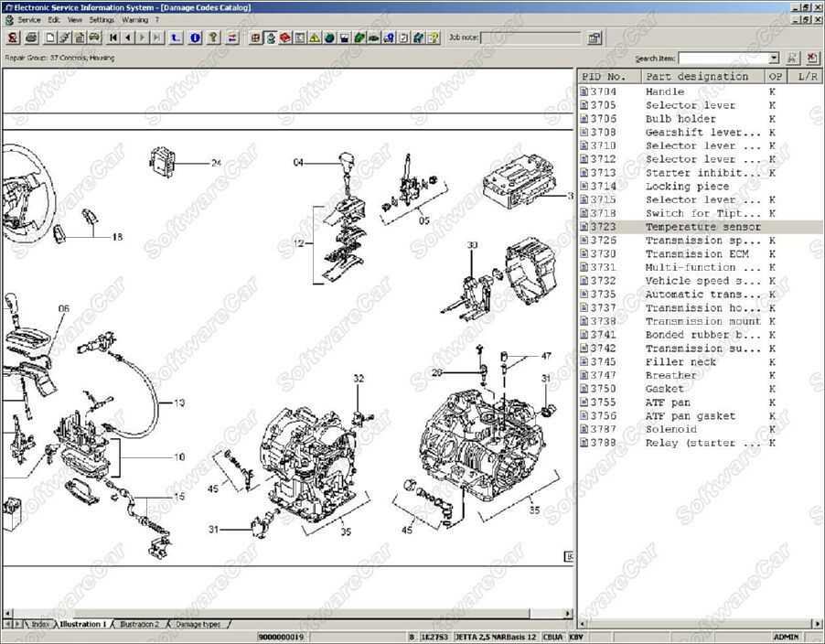Click the new blank document toolbar icon

(x=50, y=38)
